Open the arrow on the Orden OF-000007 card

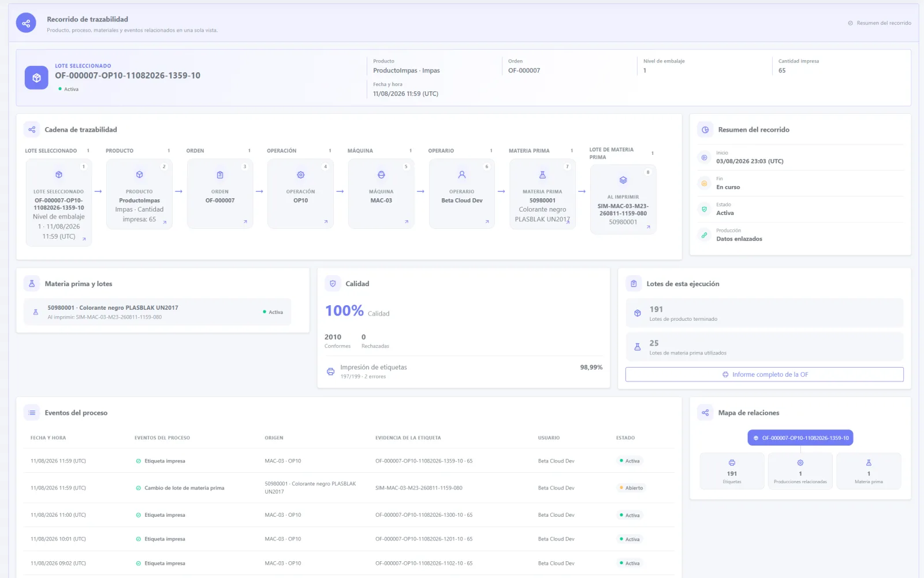click(245, 222)
